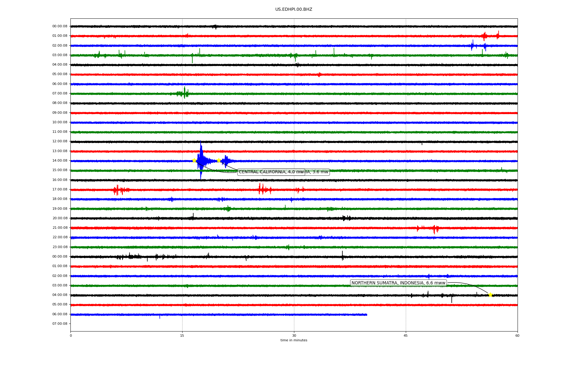588x368 pixels.
Task: Click the 45 tick label on the x-axis
Action: click(x=406, y=335)
